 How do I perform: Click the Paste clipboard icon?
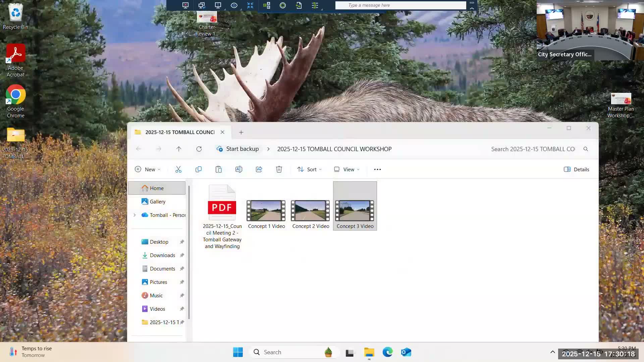[219, 169]
